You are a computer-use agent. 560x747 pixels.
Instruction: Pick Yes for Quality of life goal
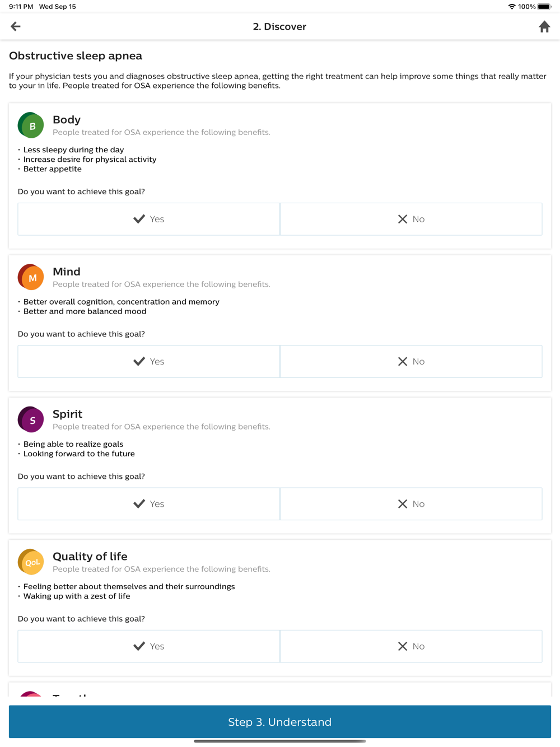[x=149, y=646]
